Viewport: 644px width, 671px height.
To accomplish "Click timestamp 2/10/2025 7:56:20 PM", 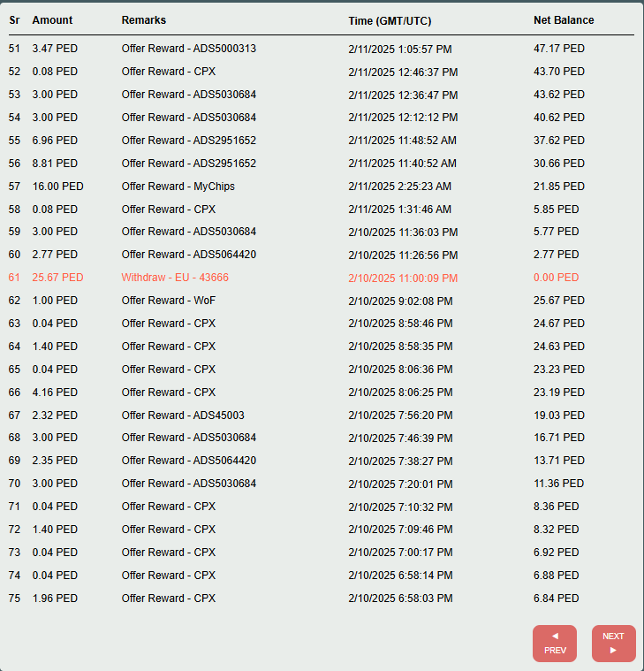I will [400, 416].
